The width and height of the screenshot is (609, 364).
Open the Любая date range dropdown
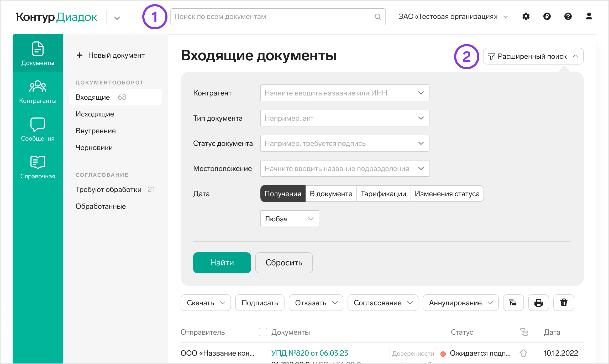[290, 219]
